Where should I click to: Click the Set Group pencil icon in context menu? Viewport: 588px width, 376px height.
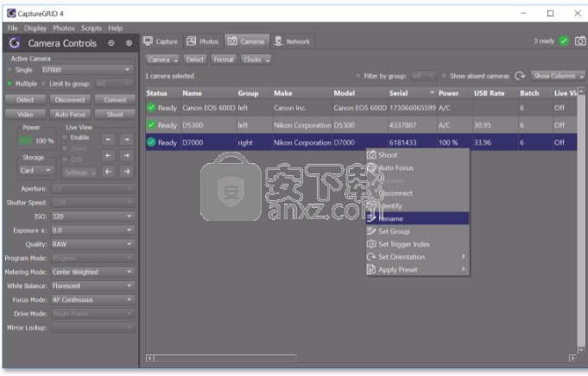tap(371, 231)
